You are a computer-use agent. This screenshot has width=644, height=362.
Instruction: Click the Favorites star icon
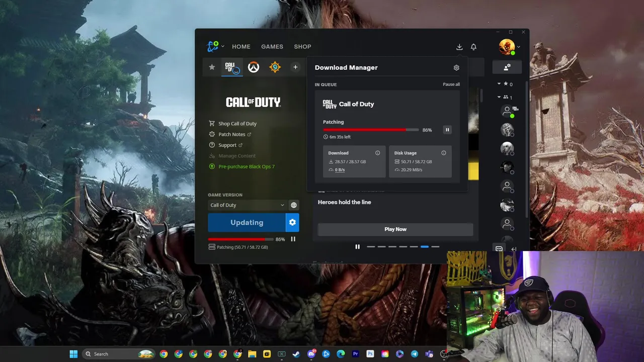pyautogui.click(x=212, y=67)
